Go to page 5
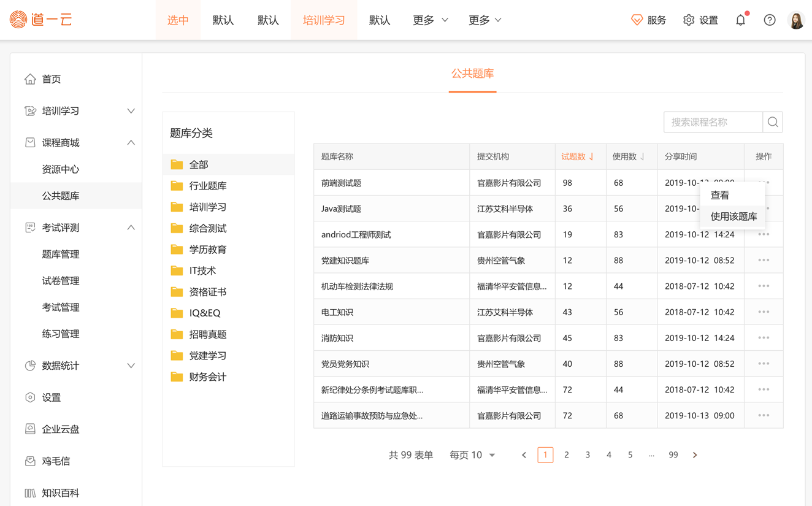The height and width of the screenshot is (506, 812). click(x=630, y=455)
